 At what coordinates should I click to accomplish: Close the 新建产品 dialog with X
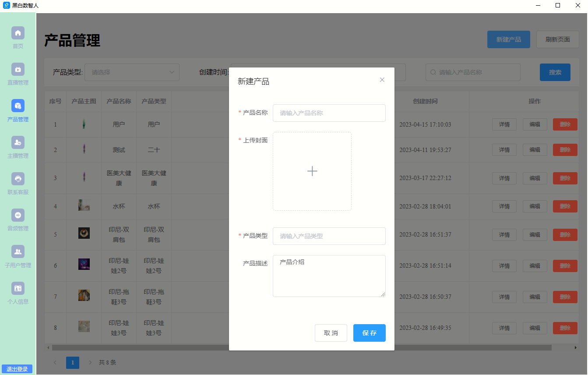[x=382, y=80]
